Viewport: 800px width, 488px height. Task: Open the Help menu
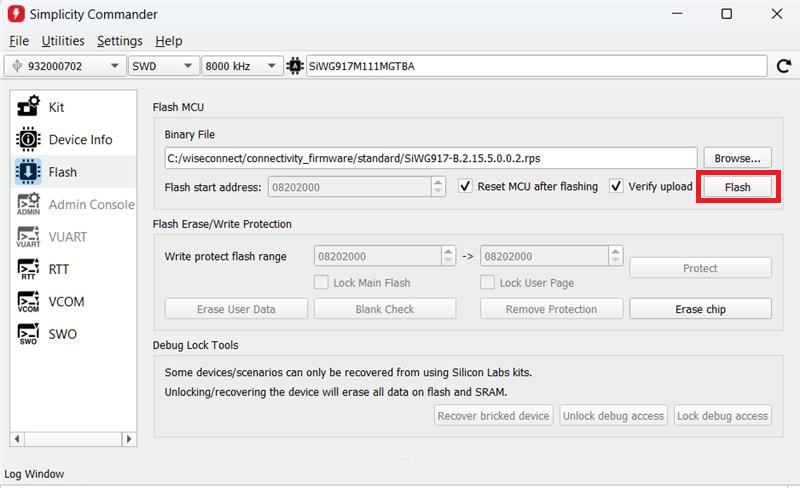(168, 41)
